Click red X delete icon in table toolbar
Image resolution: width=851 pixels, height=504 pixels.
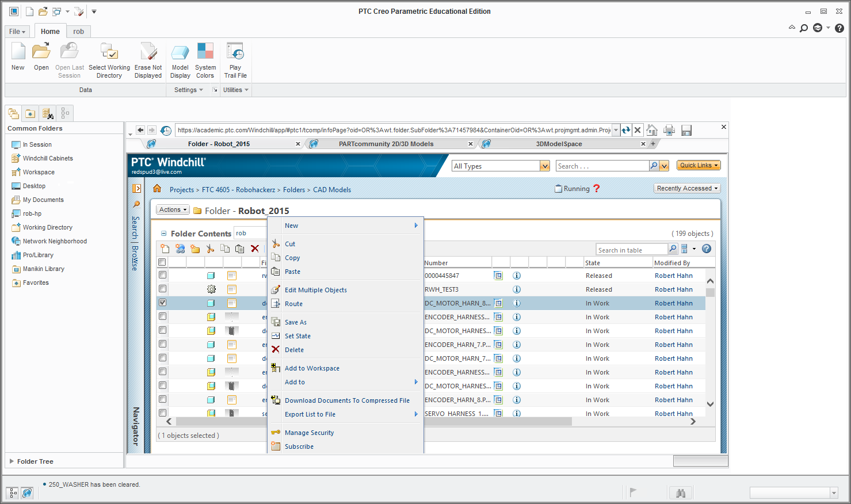coord(255,249)
